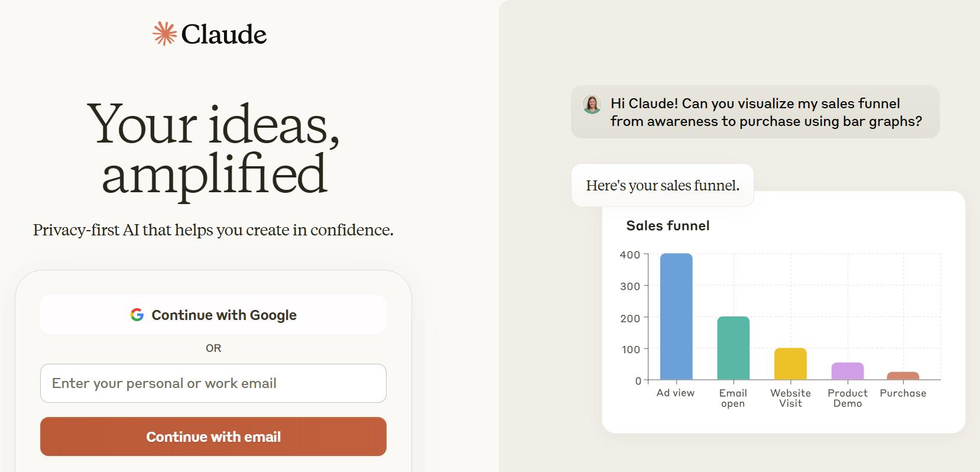Select the purple Product Demo bar
This screenshot has height=472, width=980.
pyautogui.click(x=847, y=371)
